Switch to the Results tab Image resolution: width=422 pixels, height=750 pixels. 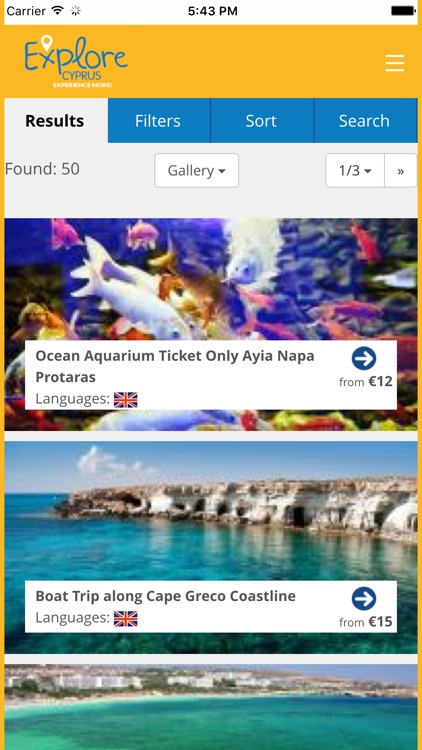pyautogui.click(x=56, y=121)
